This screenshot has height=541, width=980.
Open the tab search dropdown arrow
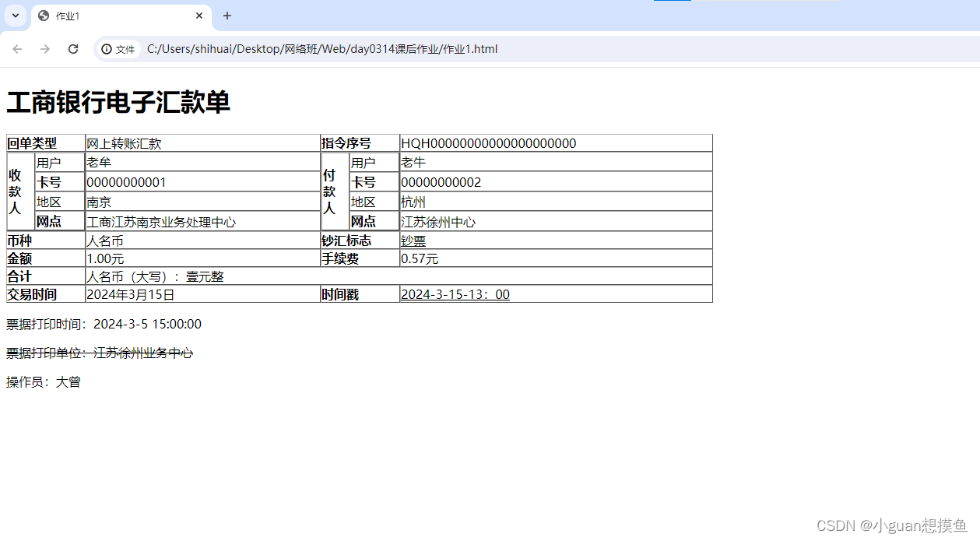point(15,16)
